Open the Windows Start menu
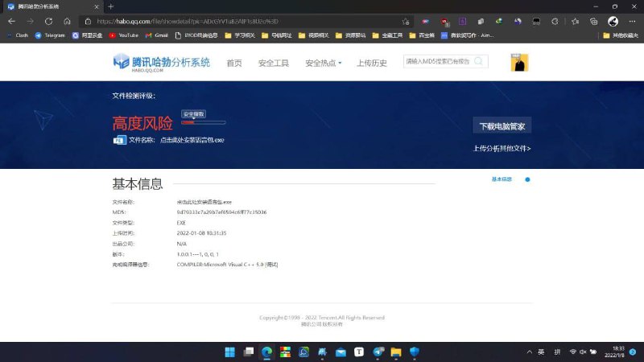Image resolution: width=644 pixels, height=362 pixels. pyautogui.click(x=230, y=352)
